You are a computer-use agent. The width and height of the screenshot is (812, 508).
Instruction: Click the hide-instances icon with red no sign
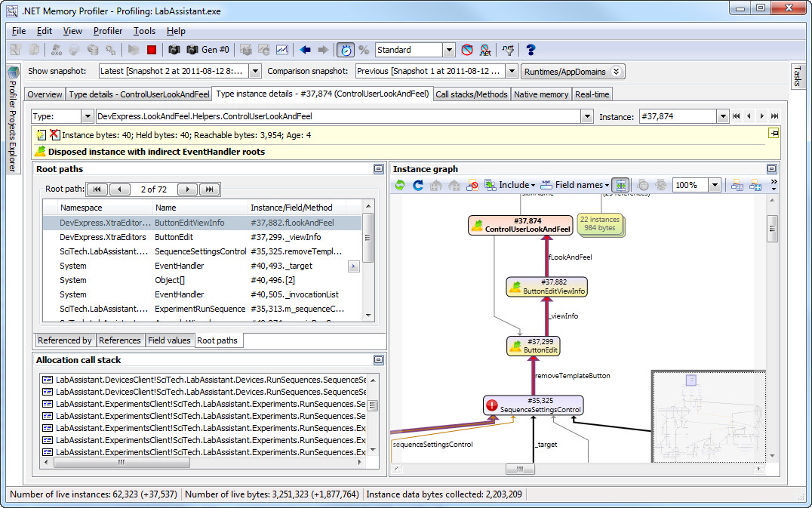click(x=472, y=185)
